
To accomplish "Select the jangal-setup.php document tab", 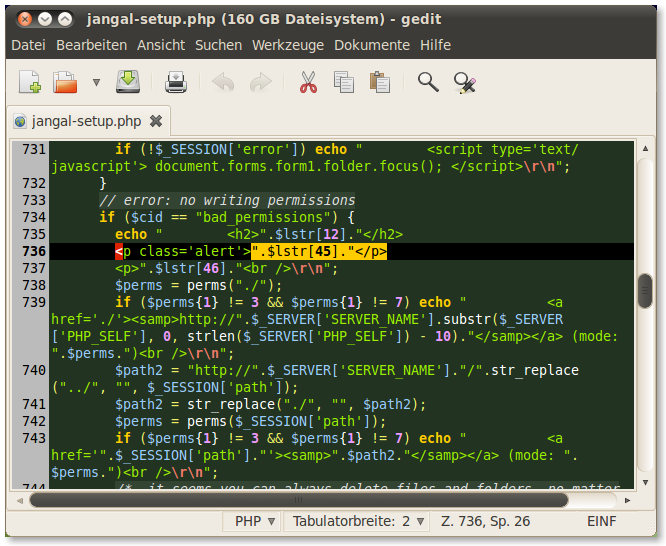I will 86,122.
